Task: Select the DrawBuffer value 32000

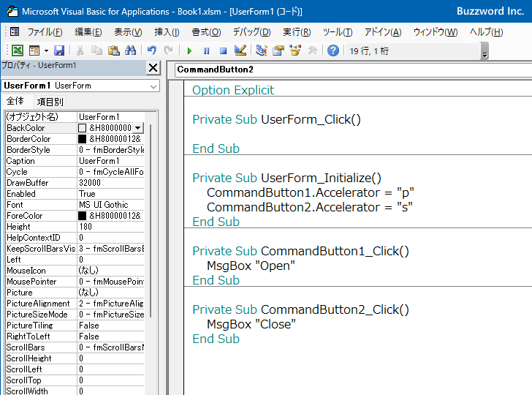Action: tap(110, 183)
